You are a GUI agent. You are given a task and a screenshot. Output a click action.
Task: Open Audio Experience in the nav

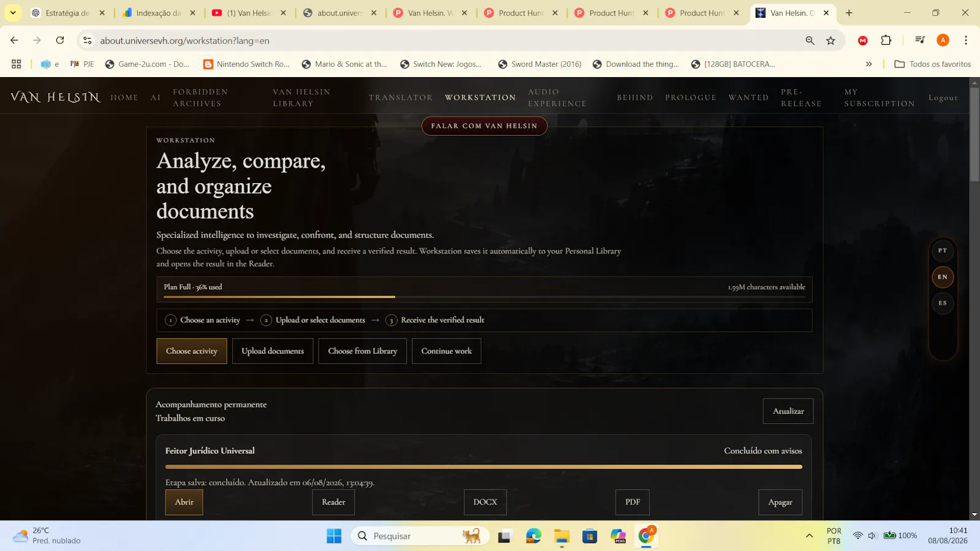click(557, 97)
